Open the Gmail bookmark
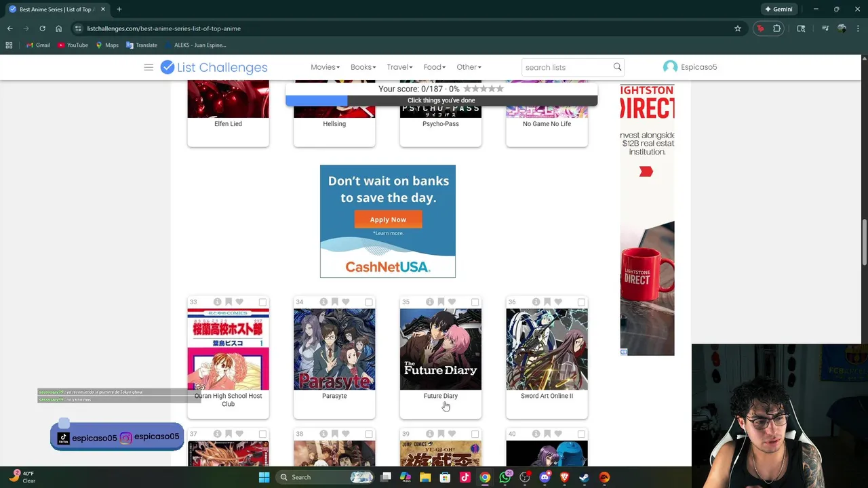Screen dimensions: 868x488 pos(38,45)
